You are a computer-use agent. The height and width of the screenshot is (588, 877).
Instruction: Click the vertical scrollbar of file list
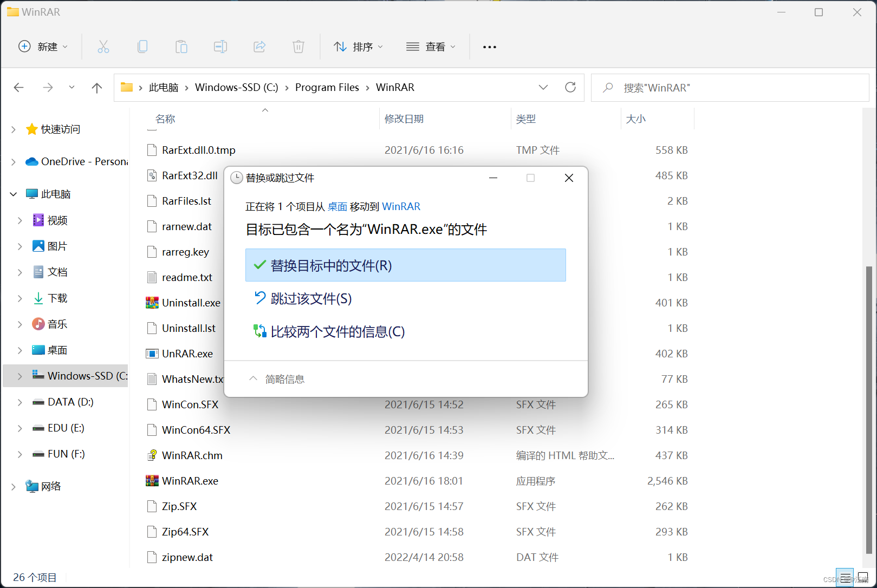coord(869,409)
